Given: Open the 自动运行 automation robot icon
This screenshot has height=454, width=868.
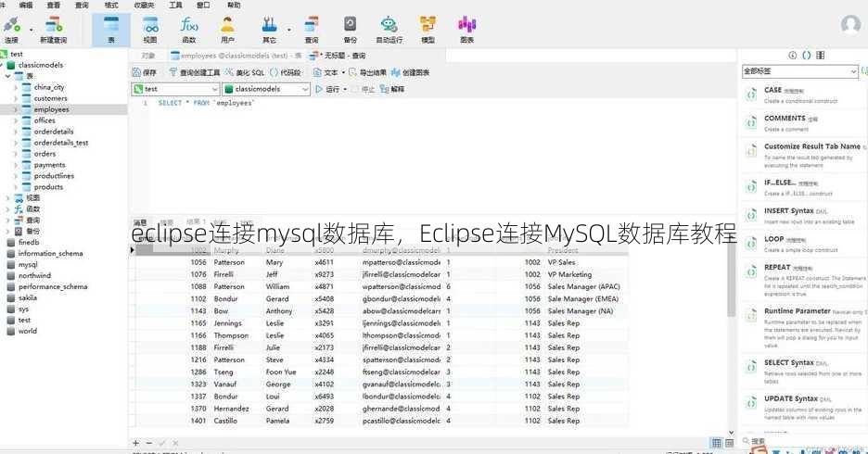Looking at the screenshot, I should click(389, 30).
